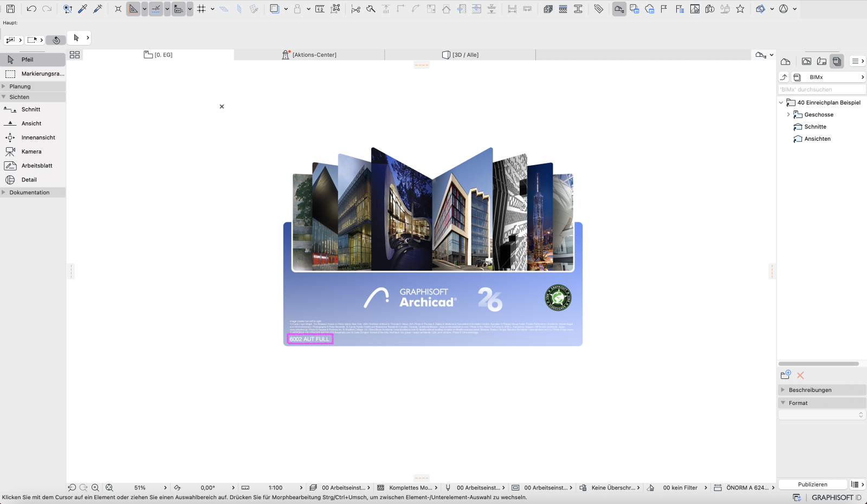Activate the Find and Select tool
867x504 pixels.
click(x=68, y=9)
